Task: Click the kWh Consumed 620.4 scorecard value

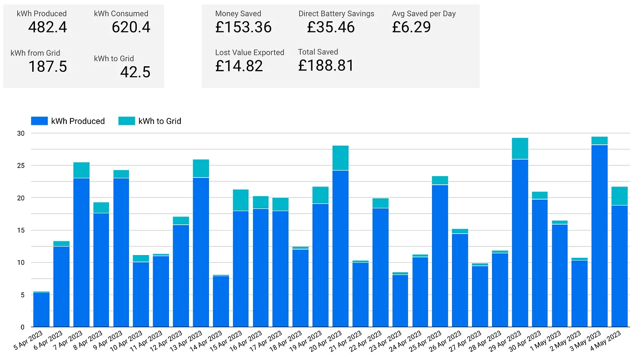Action: coord(131,28)
